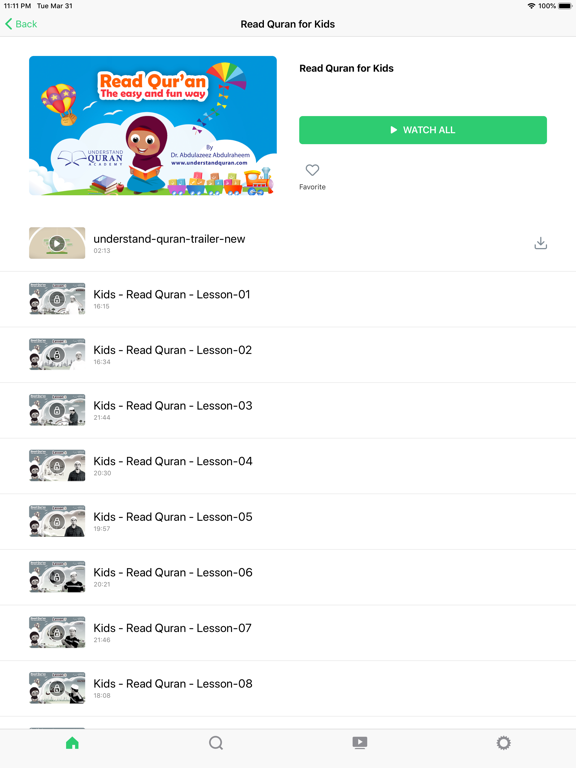Tap the lock icon on Lesson-07 thumbnail
Screen dimensions: 576x768
point(57,632)
